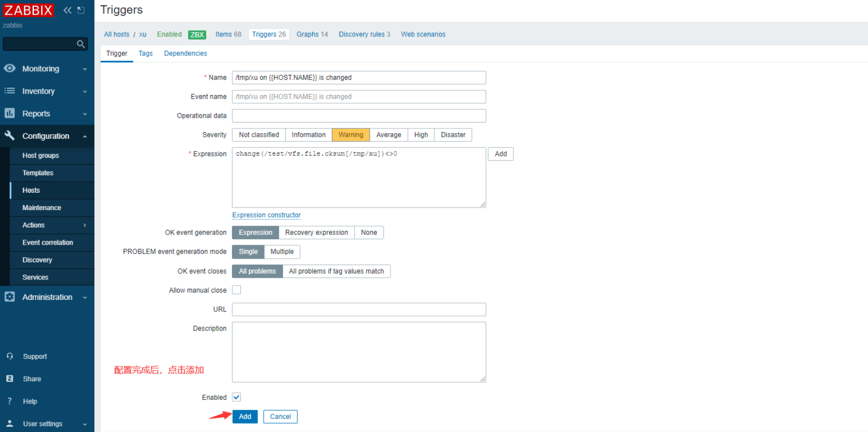Click the Description text area
This screenshot has width=868, height=432.
coord(359,352)
